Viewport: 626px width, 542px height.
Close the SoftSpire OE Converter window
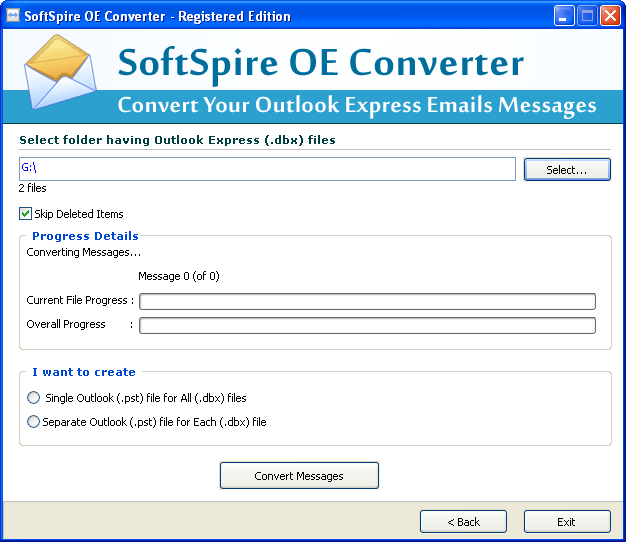[x=610, y=16]
